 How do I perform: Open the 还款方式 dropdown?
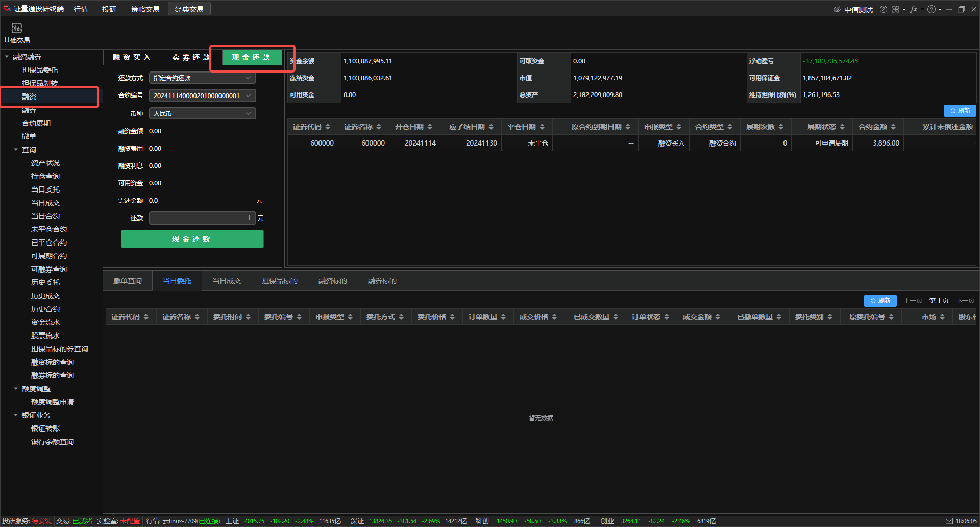[x=202, y=78]
